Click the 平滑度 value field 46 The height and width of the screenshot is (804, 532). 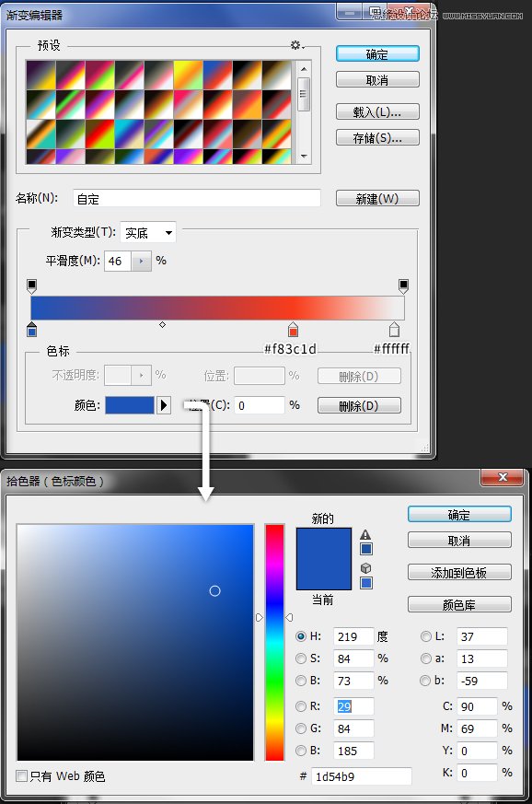coord(118,261)
